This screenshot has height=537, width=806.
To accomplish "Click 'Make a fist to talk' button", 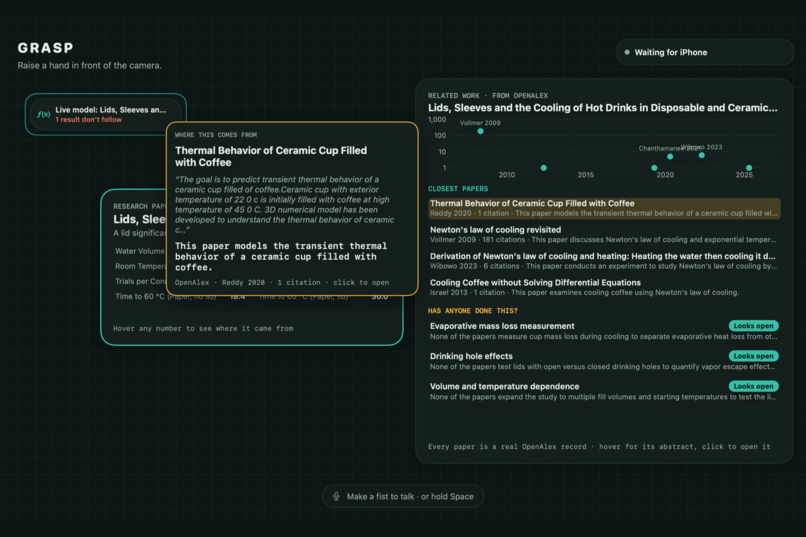I will (403, 496).
